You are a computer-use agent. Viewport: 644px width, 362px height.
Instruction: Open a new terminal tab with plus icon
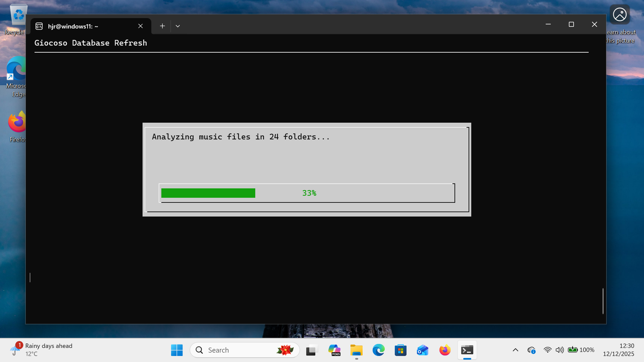click(x=162, y=26)
